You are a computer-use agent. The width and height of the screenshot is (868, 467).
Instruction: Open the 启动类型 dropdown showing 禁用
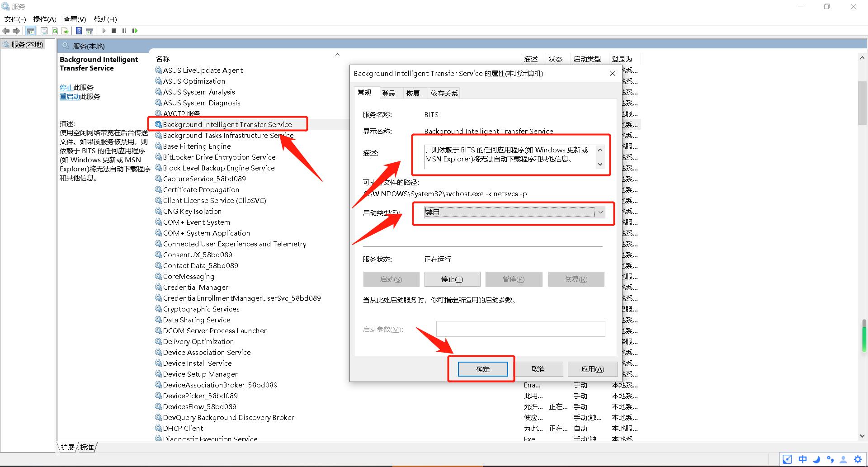(x=514, y=212)
